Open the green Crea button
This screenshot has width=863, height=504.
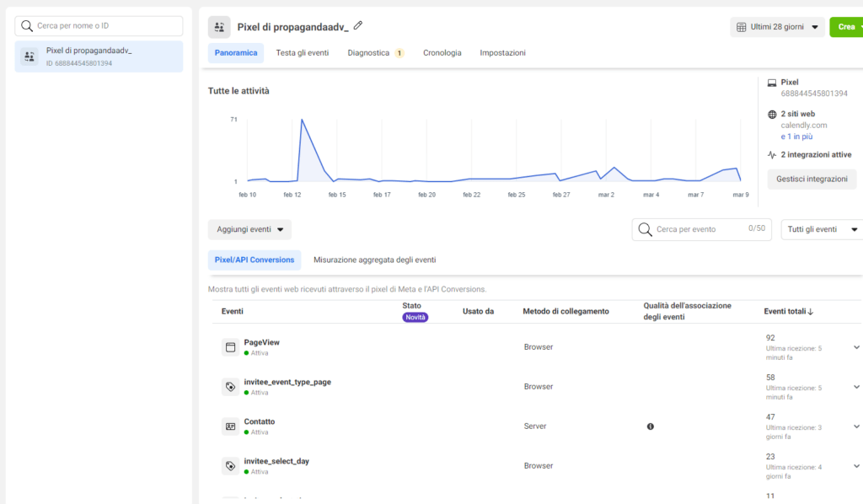pyautogui.click(x=846, y=27)
